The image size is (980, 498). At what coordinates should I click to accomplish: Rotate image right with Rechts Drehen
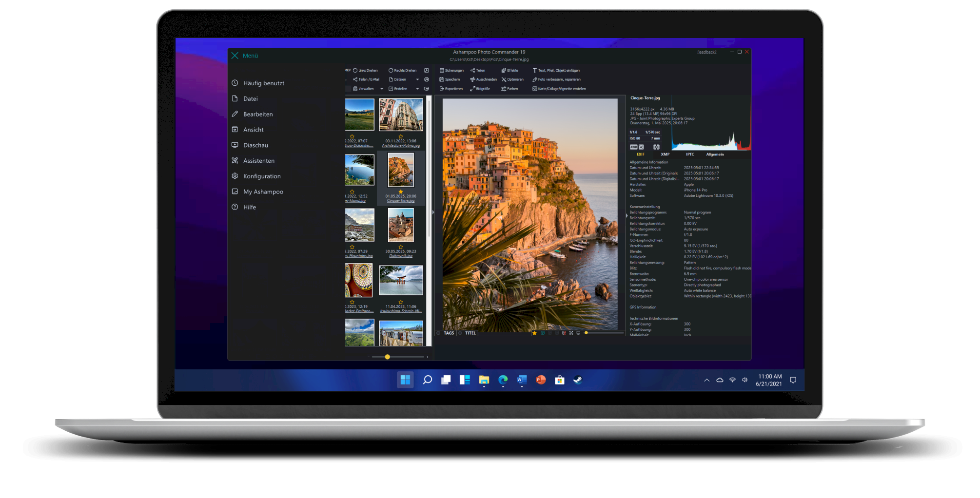pos(402,70)
